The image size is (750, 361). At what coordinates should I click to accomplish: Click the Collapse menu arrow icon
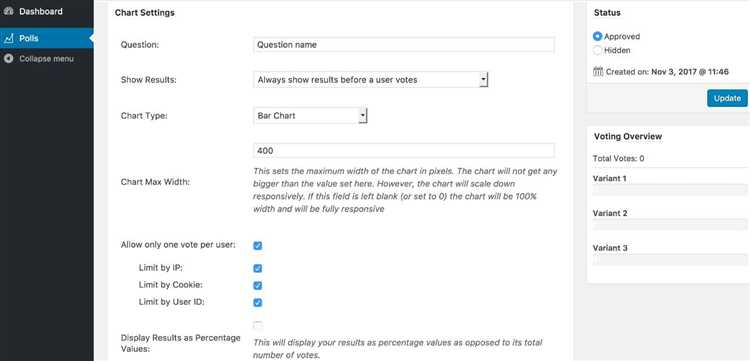pyautogui.click(x=8, y=59)
